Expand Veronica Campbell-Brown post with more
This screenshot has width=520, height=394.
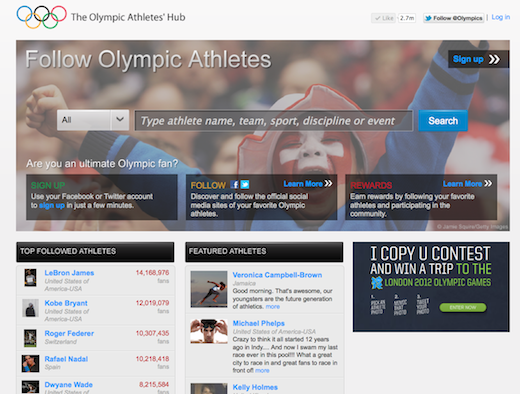273,307
